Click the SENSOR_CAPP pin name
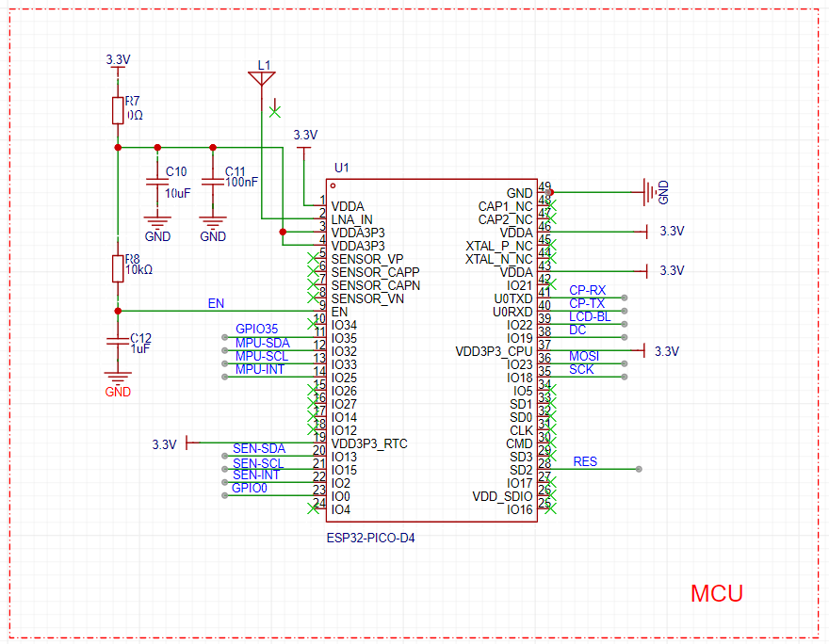The image size is (829, 644). [x=375, y=272]
